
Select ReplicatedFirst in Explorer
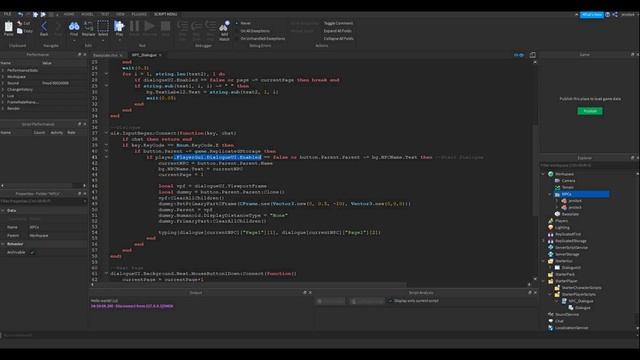tap(567, 234)
